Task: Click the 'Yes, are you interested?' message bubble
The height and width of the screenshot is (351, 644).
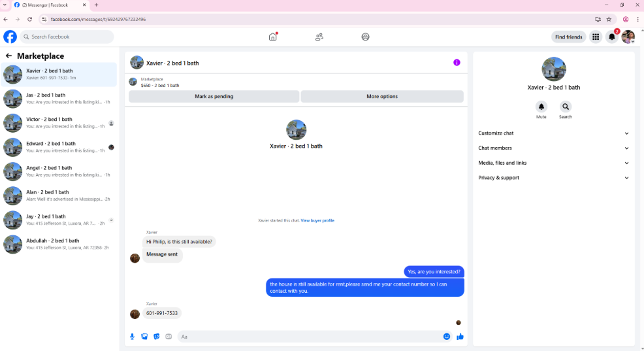Action: (x=434, y=272)
